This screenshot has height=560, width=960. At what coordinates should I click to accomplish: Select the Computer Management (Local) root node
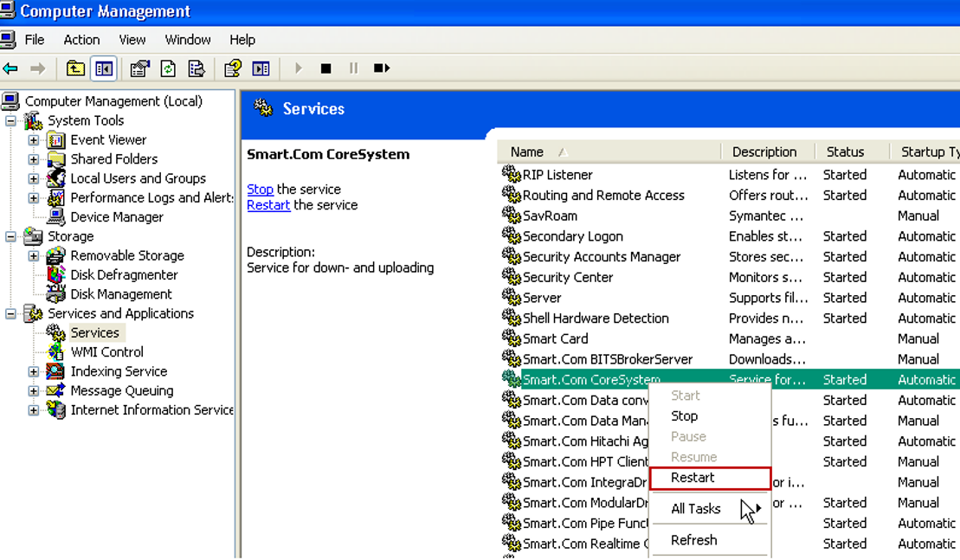coord(113,101)
